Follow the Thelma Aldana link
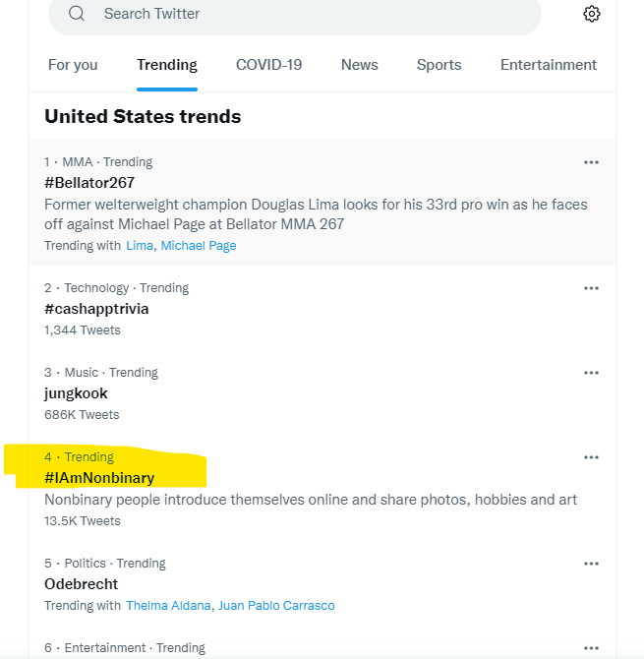 coord(168,606)
